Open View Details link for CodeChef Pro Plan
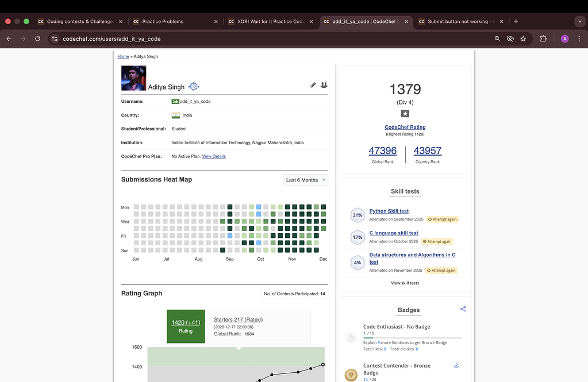This screenshot has width=588, height=382. point(214,156)
